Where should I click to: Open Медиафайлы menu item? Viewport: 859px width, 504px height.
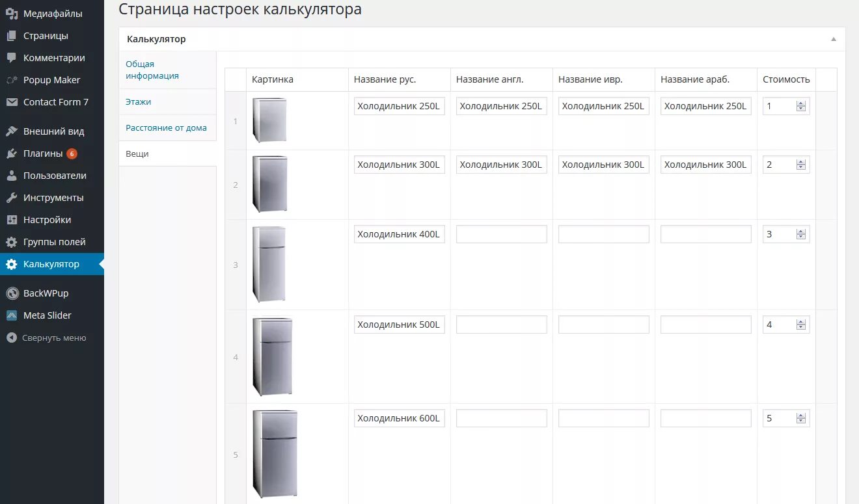click(52, 14)
